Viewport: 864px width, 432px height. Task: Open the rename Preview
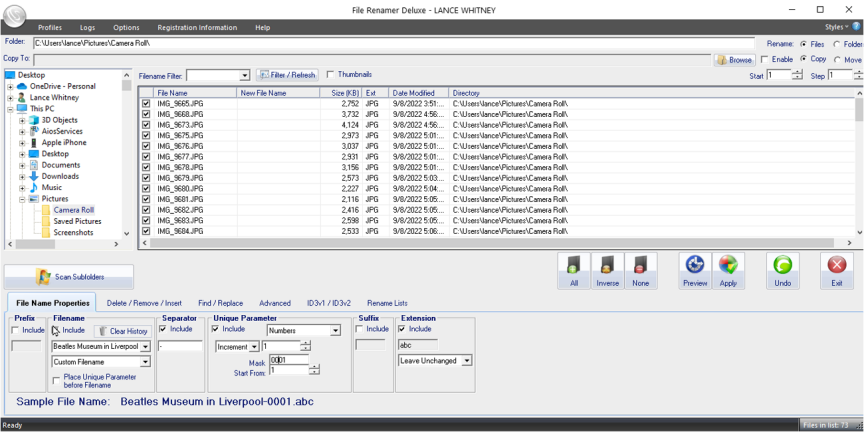point(695,270)
